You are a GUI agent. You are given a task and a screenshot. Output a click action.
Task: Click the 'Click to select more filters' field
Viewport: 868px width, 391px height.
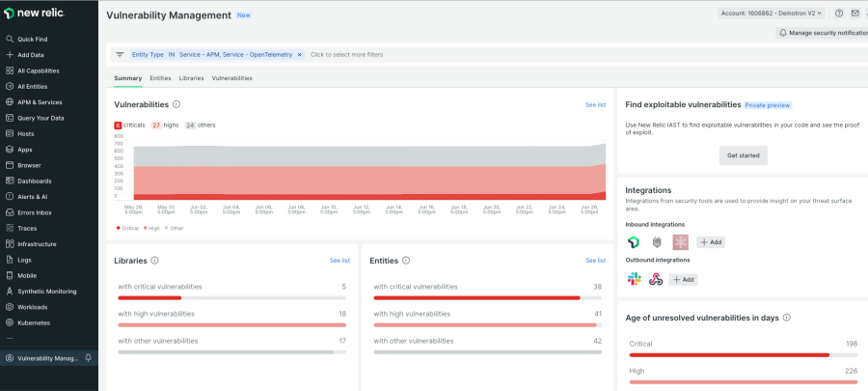346,55
